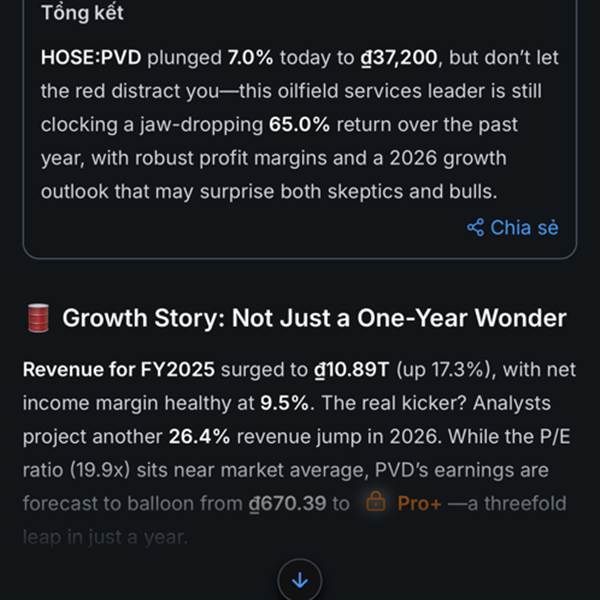Click the bold 65.0% return figure
Image resolution: width=600 pixels, height=600 pixels.
(x=299, y=124)
